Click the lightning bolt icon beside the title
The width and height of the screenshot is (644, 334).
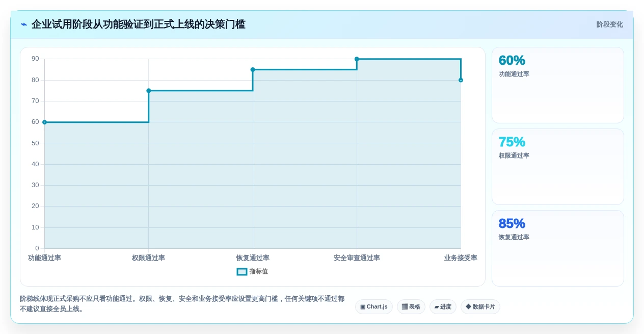(24, 24)
